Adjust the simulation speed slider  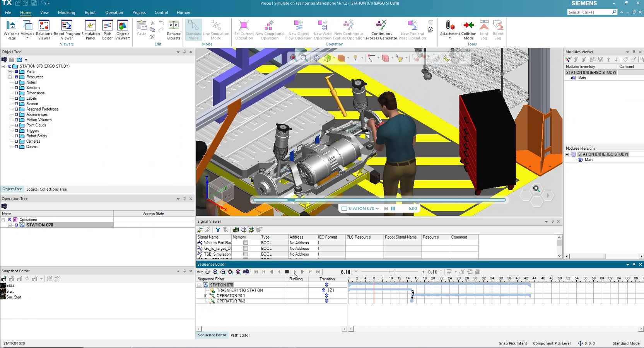(x=395, y=272)
